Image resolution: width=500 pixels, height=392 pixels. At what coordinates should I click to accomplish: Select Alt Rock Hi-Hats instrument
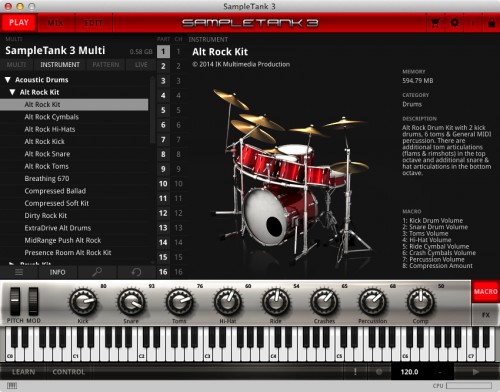tap(74, 129)
